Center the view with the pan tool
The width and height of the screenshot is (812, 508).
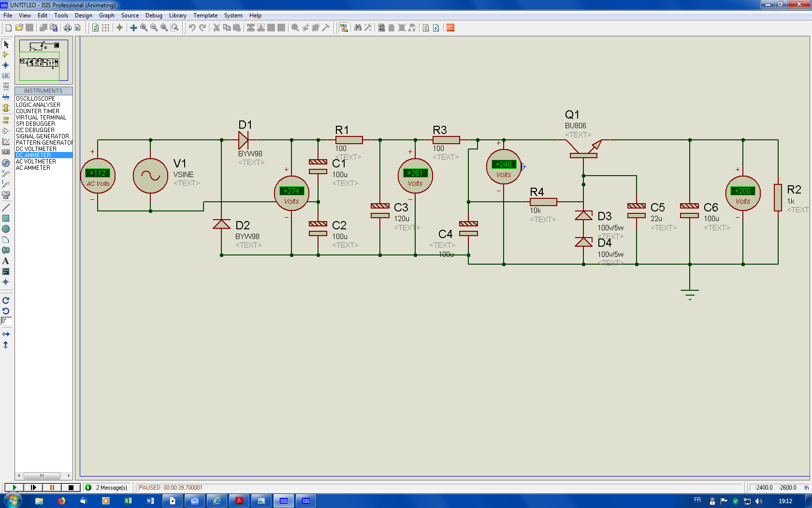pos(133,28)
